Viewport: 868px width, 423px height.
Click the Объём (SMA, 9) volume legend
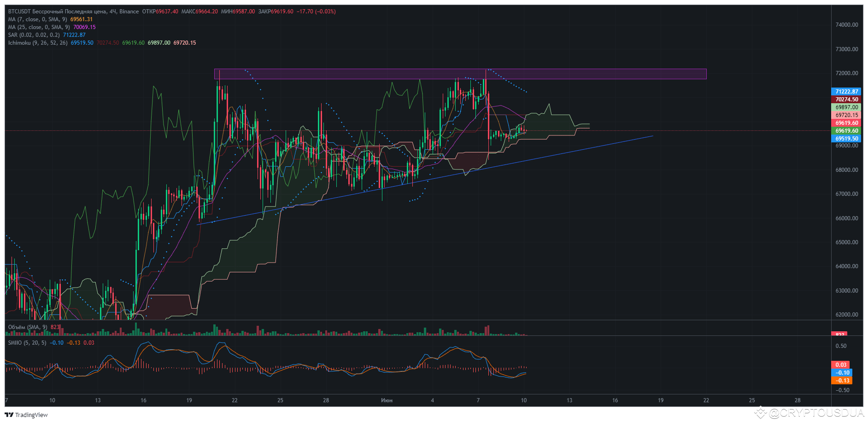[28, 327]
